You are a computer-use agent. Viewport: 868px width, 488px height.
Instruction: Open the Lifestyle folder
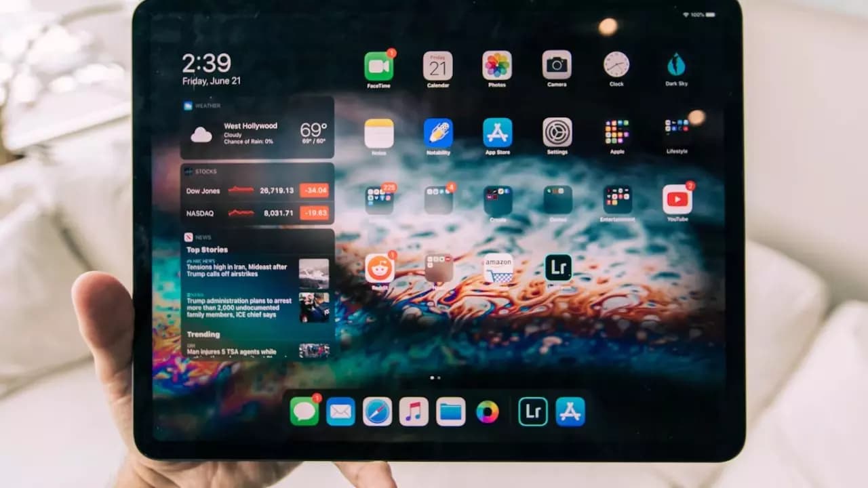[x=677, y=131]
